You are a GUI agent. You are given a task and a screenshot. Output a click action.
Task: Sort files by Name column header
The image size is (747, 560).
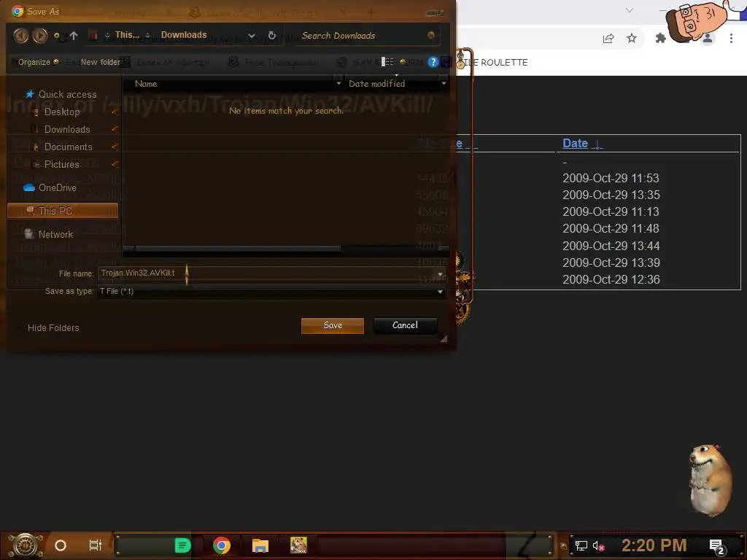point(146,84)
